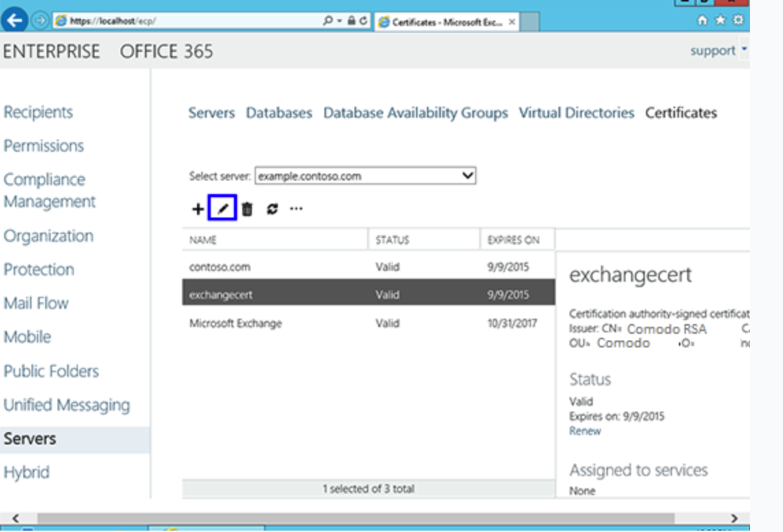Image resolution: width=783 pixels, height=532 pixels.
Task: Click the security lock icon in address bar
Action: pyautogui.click(x=352, y=21)
